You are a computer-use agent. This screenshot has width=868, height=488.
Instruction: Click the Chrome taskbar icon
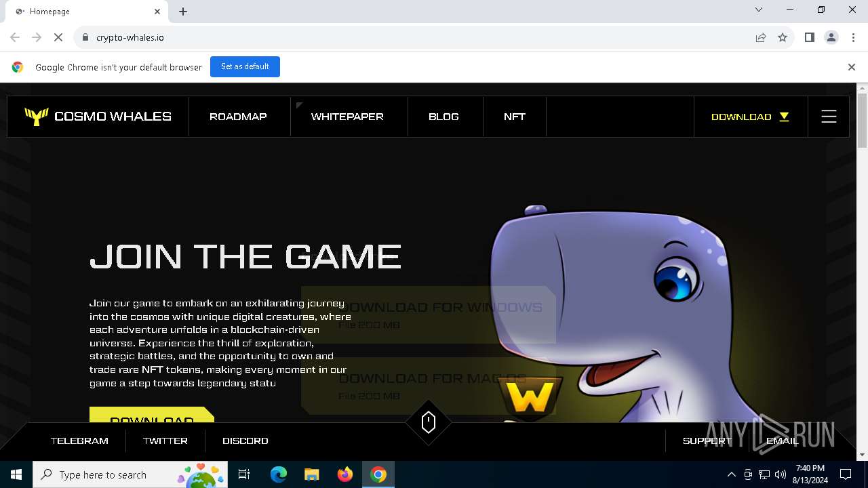378,474
